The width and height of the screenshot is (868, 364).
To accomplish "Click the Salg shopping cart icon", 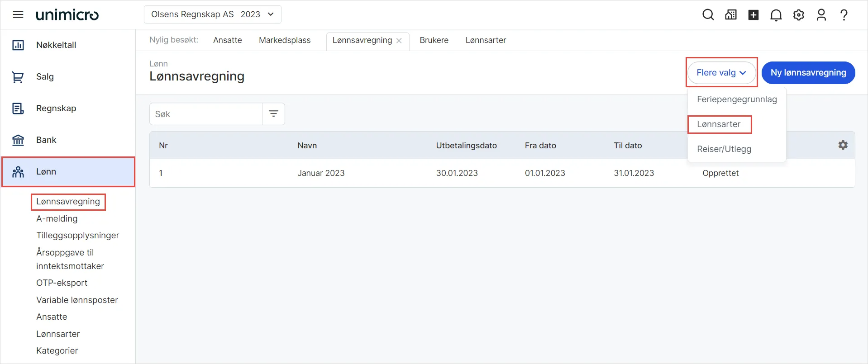I will (18, 77).
